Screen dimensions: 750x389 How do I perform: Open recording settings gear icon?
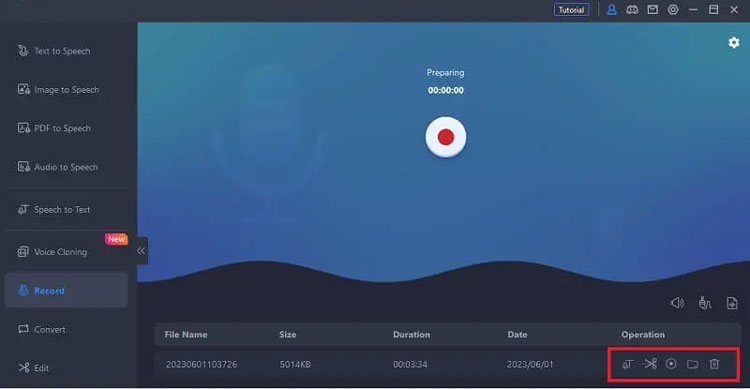pyautogui.click(x=734, y=43)
